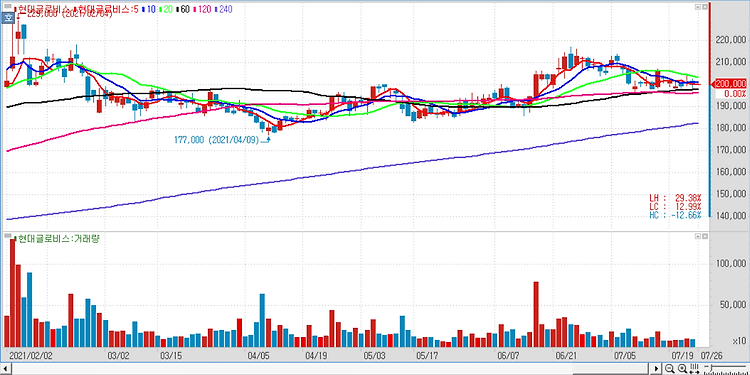Click the 220,000 price axis label

732,40
